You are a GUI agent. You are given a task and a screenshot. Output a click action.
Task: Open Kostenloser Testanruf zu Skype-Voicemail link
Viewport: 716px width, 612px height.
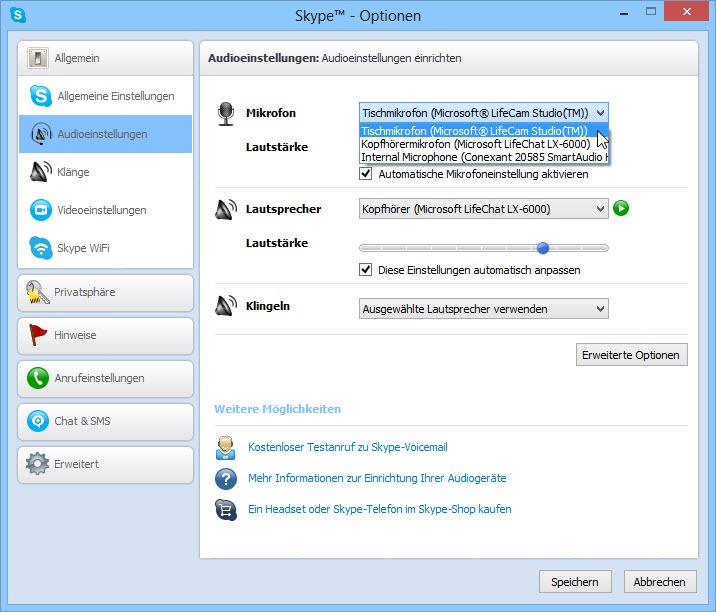tap(346, 449)
